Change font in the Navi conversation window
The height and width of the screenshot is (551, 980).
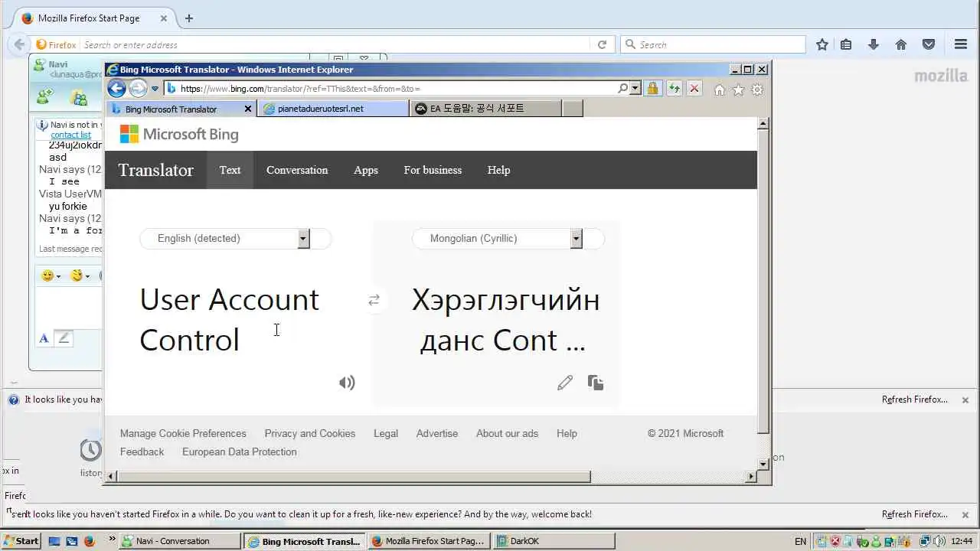point(44,338)
